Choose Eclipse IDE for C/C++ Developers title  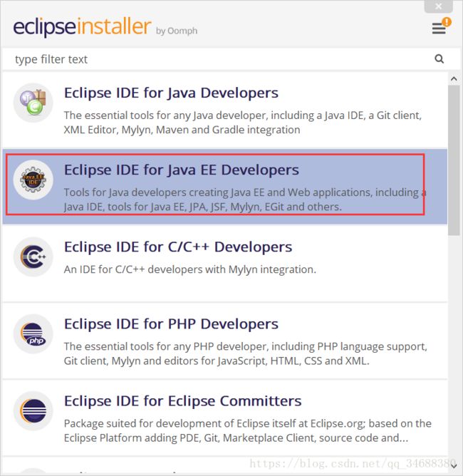(x=178, y=247)
